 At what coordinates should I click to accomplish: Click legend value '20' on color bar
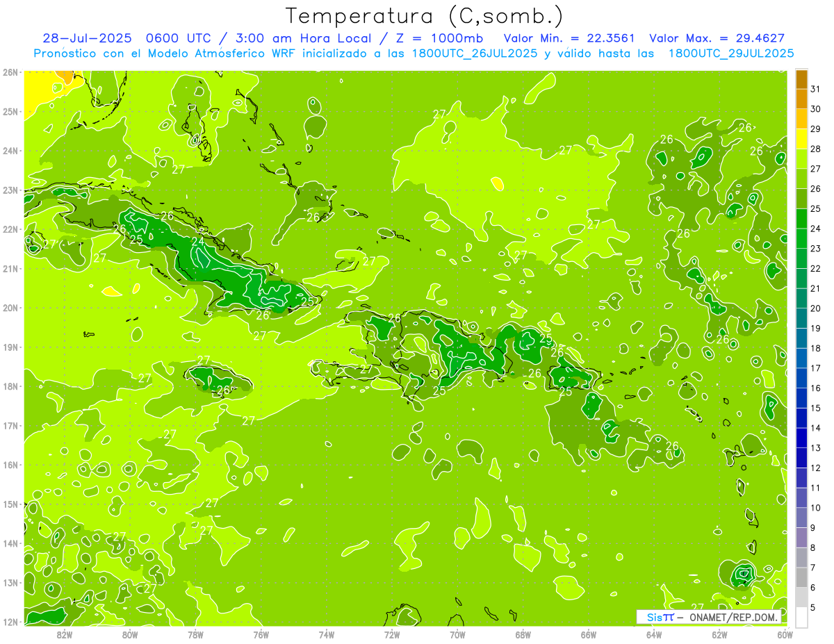(816, 308)
